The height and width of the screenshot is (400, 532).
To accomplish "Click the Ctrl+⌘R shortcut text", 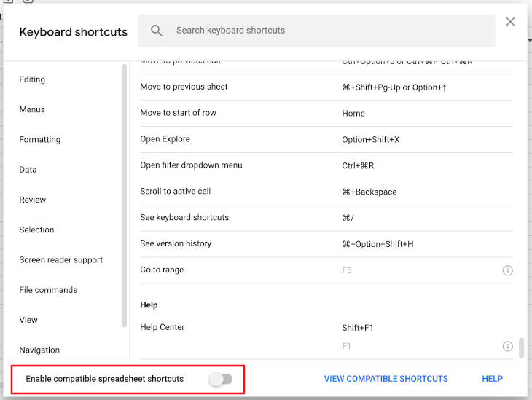I will 358,165.
